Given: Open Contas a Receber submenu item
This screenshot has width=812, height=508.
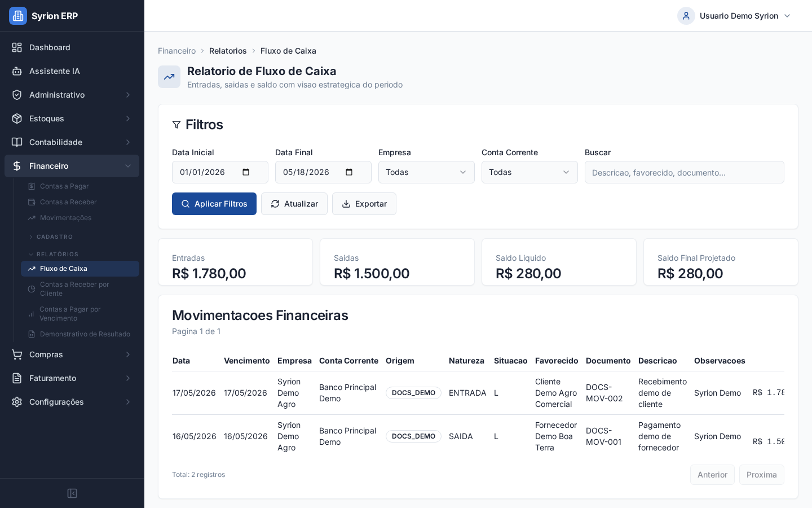Looking at the screenshot, I should coord(80,202).
